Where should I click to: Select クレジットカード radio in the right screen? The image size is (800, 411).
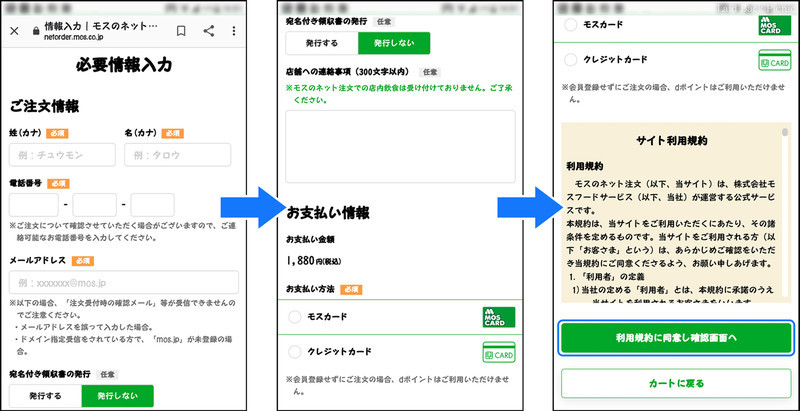[x=571, y=60]
